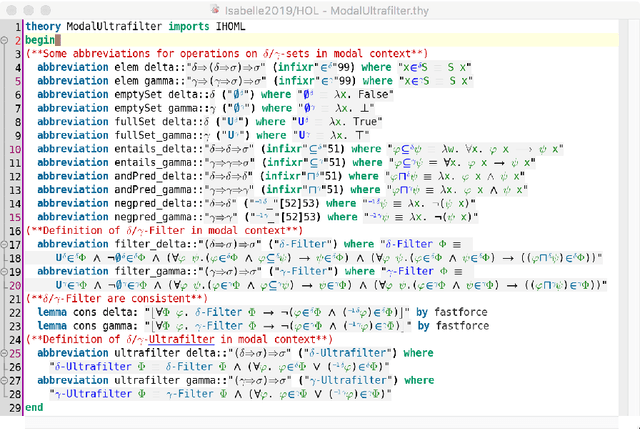Minimize the window with yellow button

coord(30,8)
